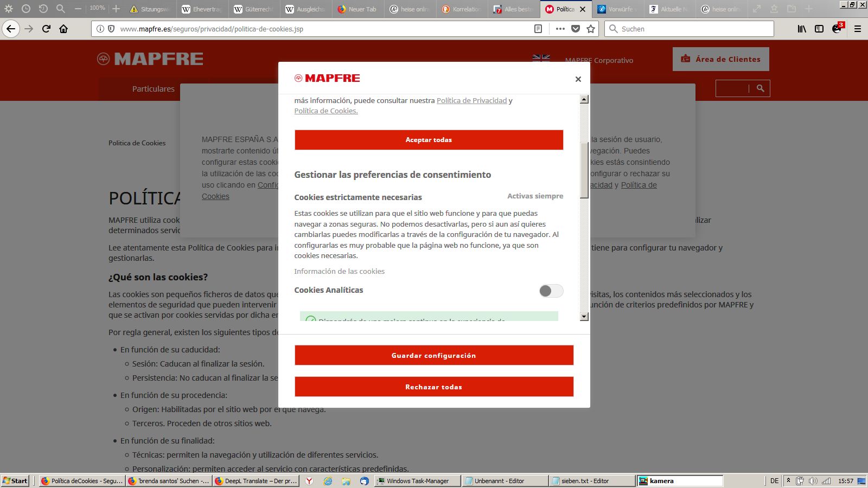
Task: Bookmark this page with the star icon
Action: click(x=591, y=29)
